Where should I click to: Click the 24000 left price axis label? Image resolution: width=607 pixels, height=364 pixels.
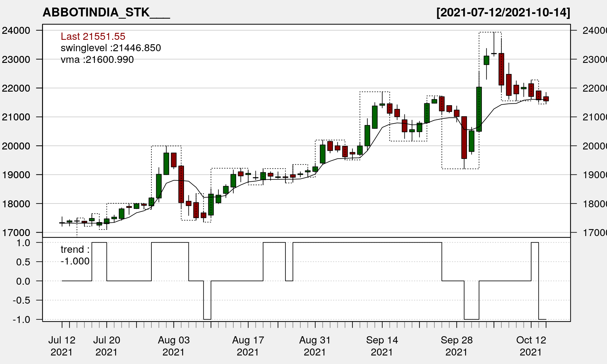pyautogui.click(x=16, y=30)
